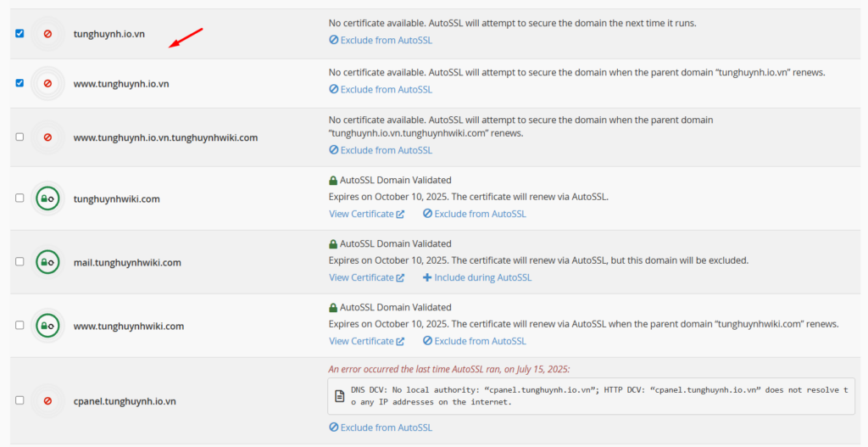The height and width of the screenshot is (447, 868).
Task: Click the July 15, 2025 error notice
Action: pyautogui.click(x=449, y=369)
